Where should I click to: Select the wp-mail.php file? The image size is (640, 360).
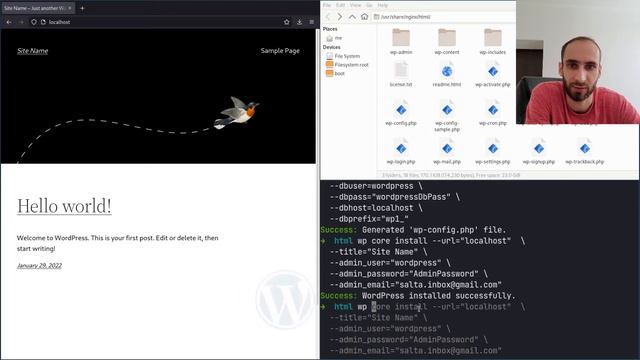click(x=447, y=152)
